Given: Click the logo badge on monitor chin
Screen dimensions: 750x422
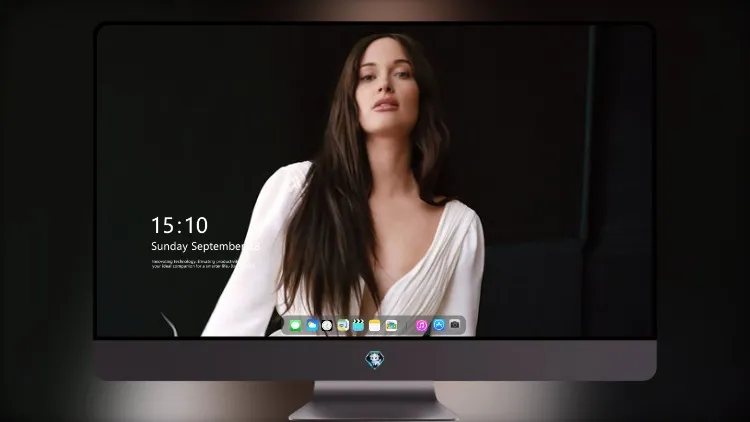Looking at the screenshot, I should [x=375, y=360].
